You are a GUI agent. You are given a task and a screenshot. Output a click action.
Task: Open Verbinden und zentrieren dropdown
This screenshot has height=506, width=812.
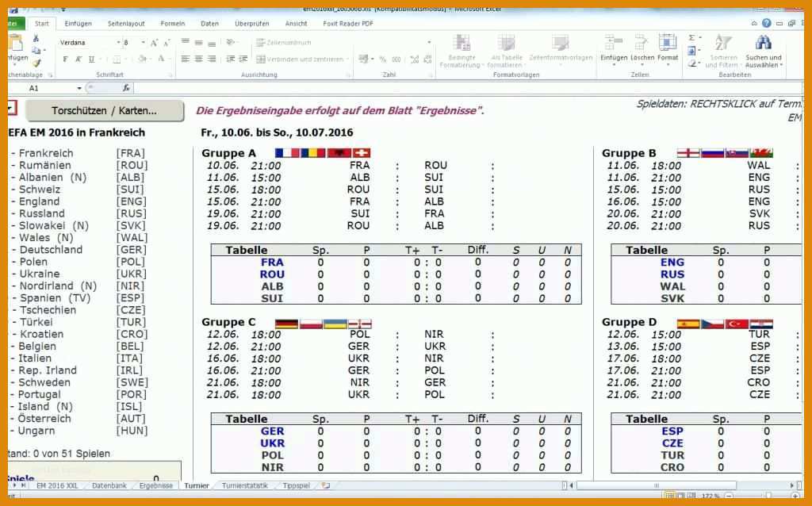(x=347, y=59)
